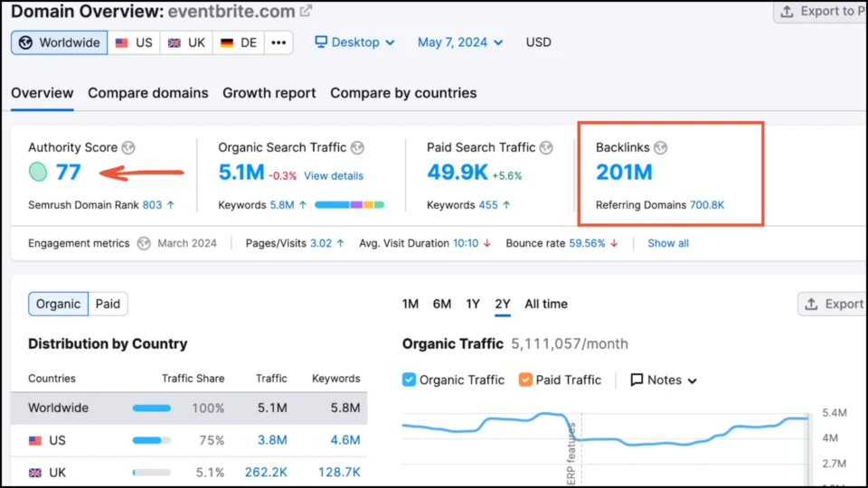Screen dimensions: 868x488
Task: Click the upload icon on the chart Export button
Action: 811,304
